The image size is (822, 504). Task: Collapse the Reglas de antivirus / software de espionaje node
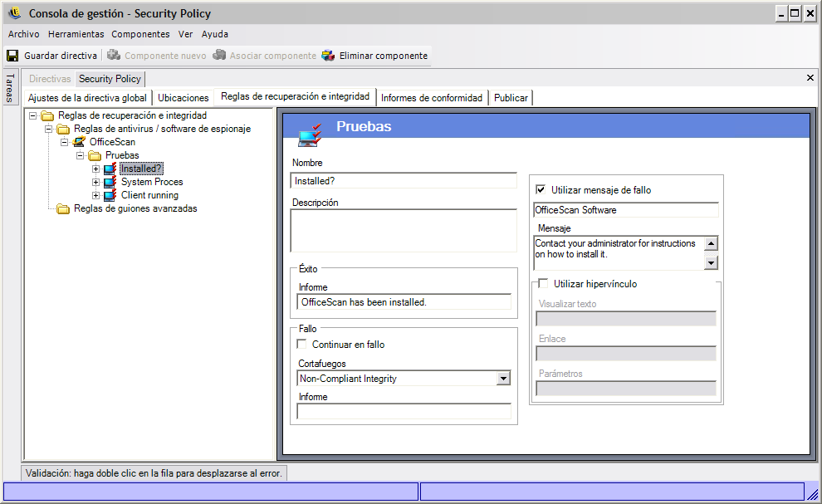[x=48, y=129]
